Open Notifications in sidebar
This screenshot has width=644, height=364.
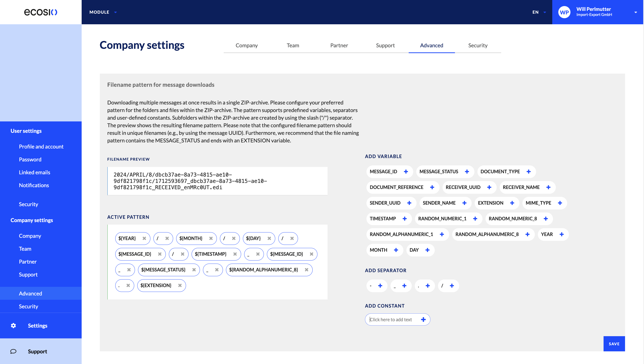[34, 185]
